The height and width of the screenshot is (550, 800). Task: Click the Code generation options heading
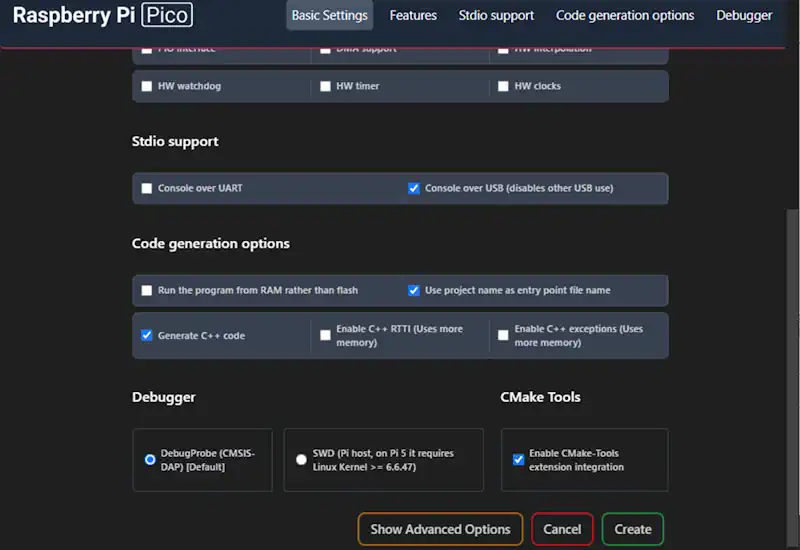[x=211, y=244]
